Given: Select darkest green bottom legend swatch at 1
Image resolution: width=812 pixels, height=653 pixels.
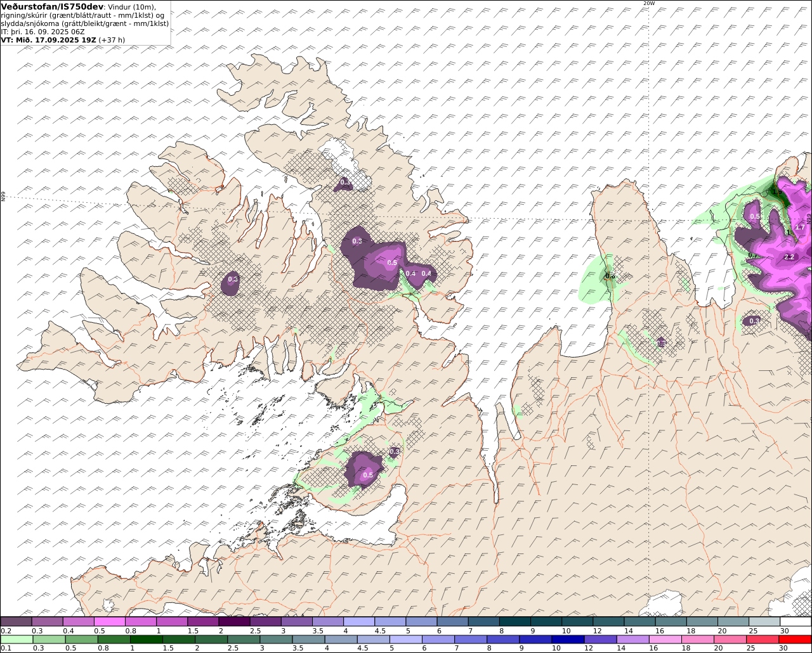Looking at the screenshot, I should (x=146, y=639).
